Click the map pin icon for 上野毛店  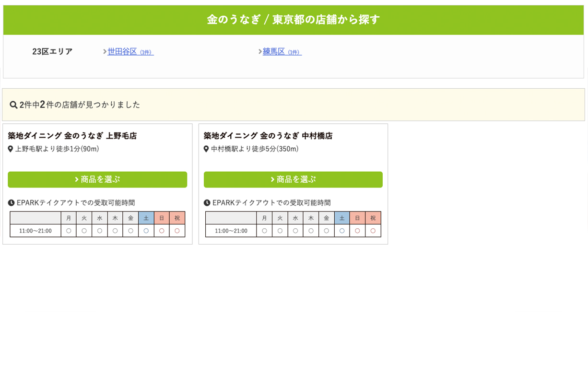click(11, 149)
